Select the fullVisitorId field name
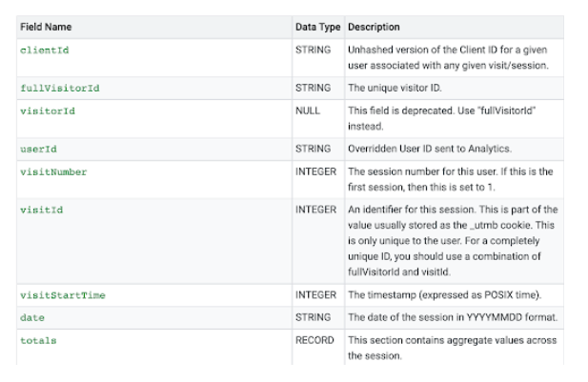Image resolution: width=588 pixels, height=382 pixels. click(60, 88)
